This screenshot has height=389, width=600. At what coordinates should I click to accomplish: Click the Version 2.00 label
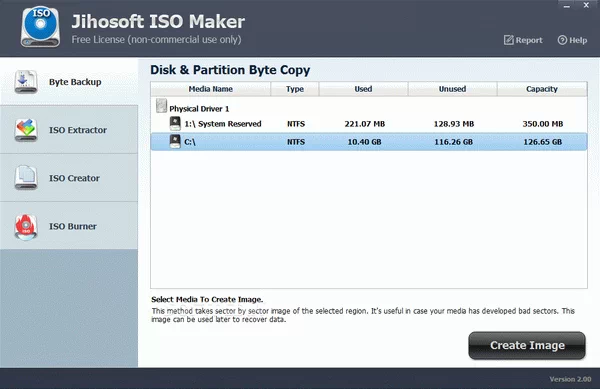click(x=570, y=379)
